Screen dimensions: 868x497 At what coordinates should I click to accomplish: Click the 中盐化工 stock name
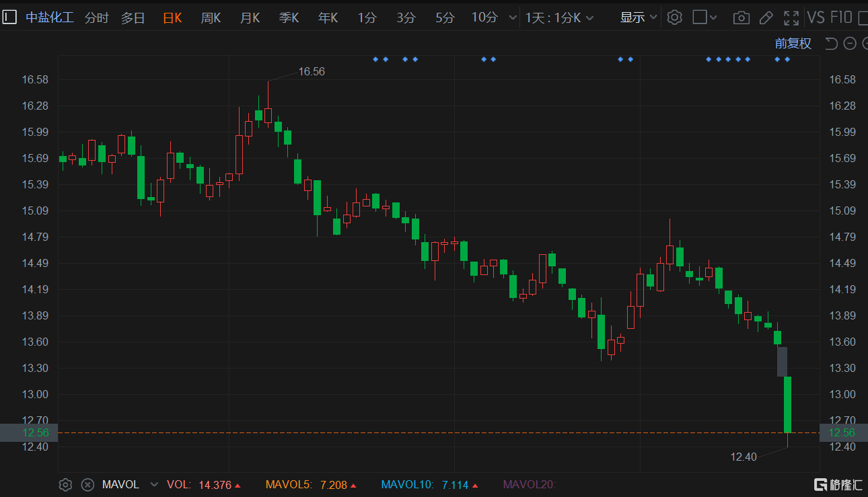(50, 17)
